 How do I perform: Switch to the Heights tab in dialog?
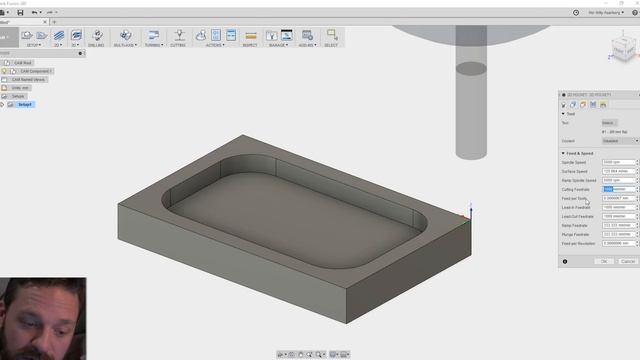click(583, 105)
